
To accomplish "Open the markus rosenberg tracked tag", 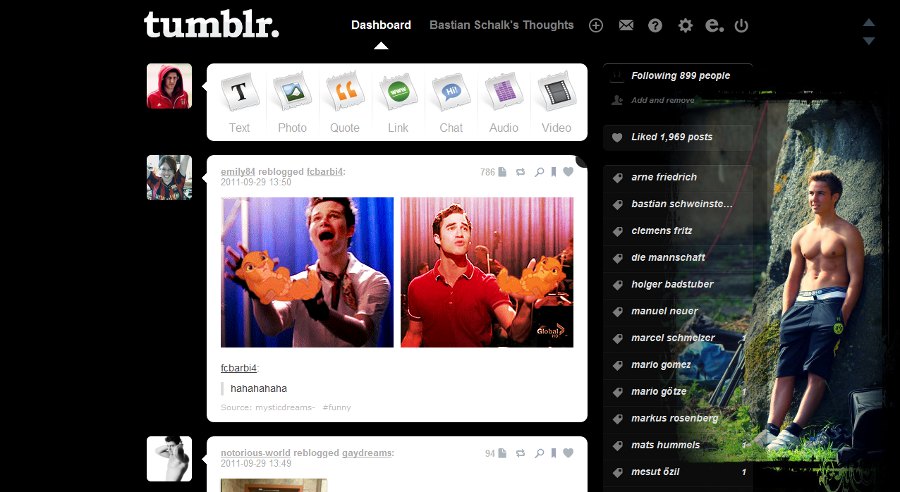I will pos(674,419).
